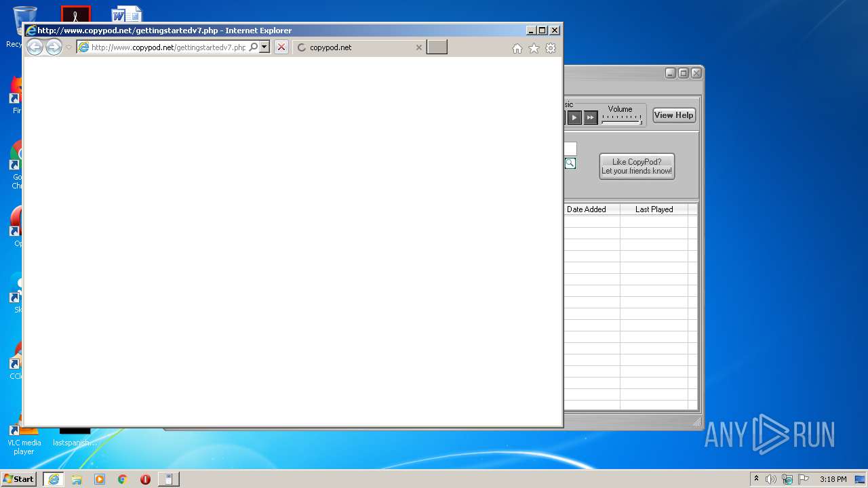Open the recent pages dropdown beside the forward arrow

click(68, 47)
